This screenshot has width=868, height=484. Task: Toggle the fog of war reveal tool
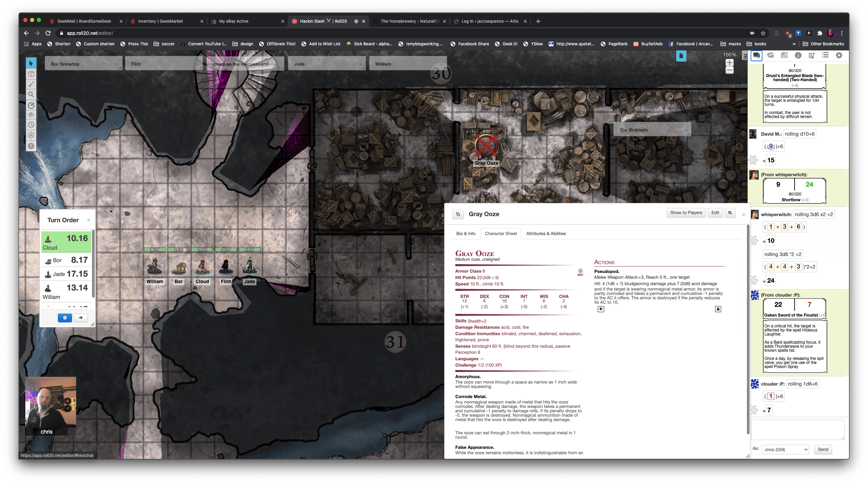click(31, 115)
